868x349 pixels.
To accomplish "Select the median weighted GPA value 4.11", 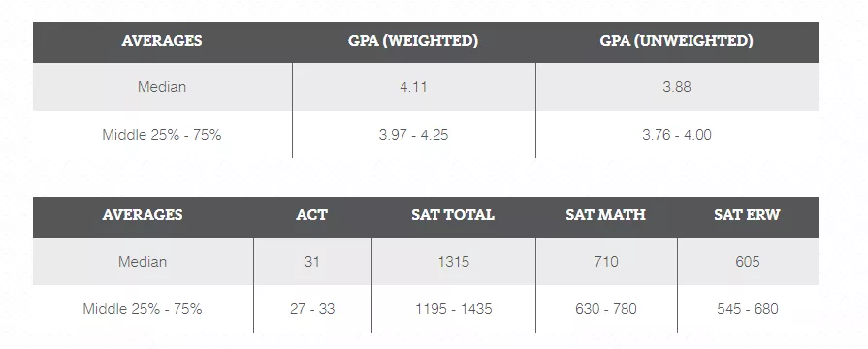I will 413,87.
